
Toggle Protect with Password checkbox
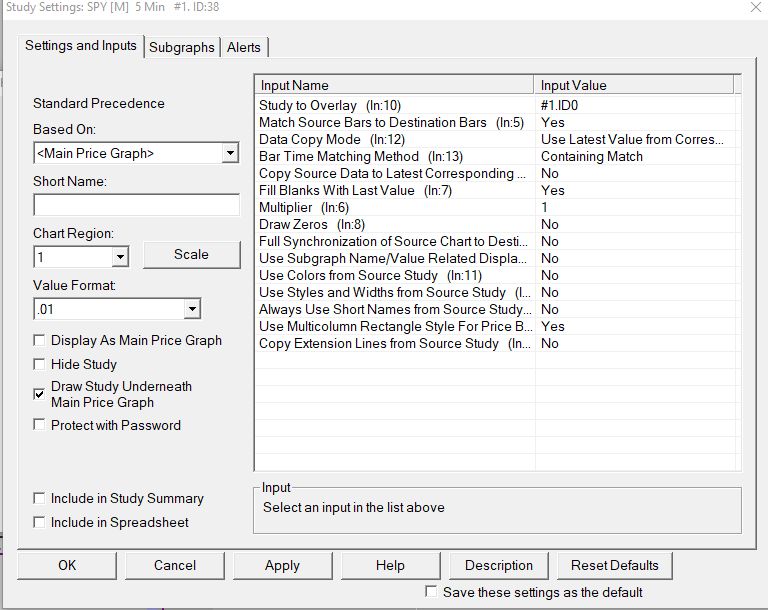point(40,425)
